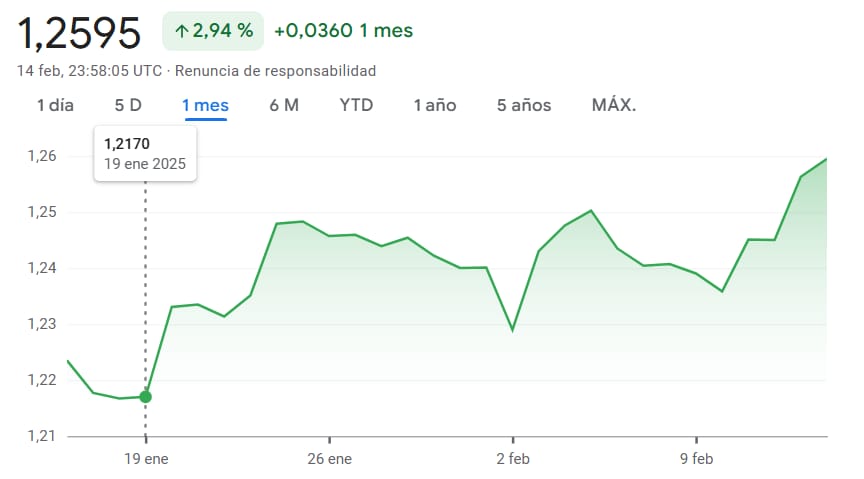Click the green up arrow icon
This screenshot has height=479, width=864.
181,31
